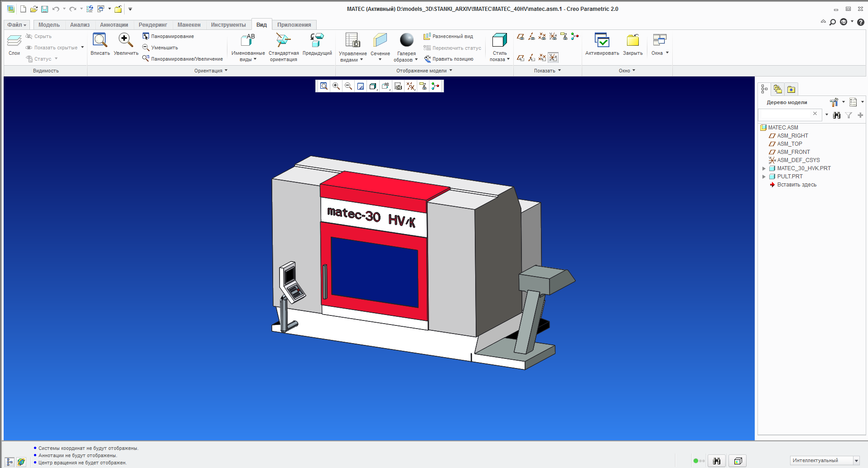Open the Файл menu
Screen dimensions: 868x468
17,25
